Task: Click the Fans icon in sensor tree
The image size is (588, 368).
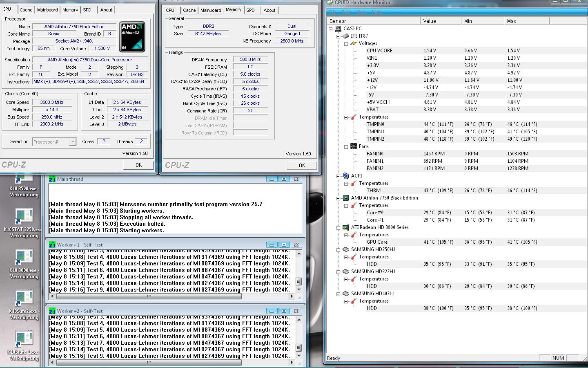Action: tap(354, 146)
